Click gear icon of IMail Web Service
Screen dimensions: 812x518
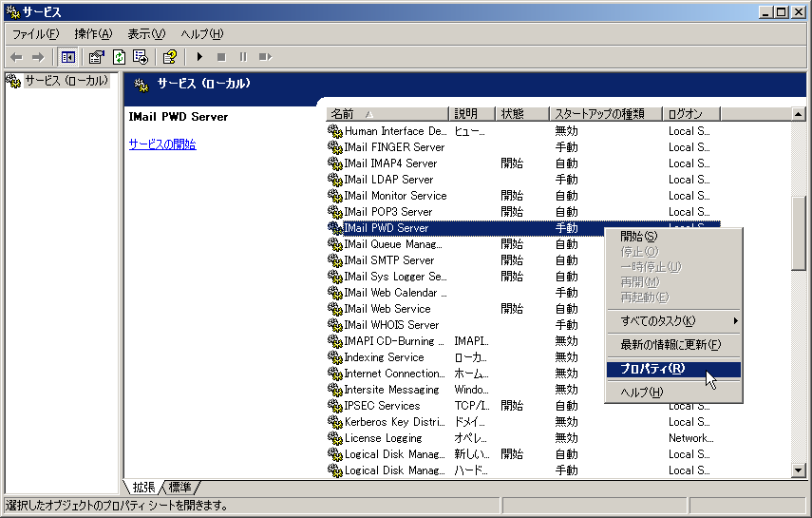[335, 309]
